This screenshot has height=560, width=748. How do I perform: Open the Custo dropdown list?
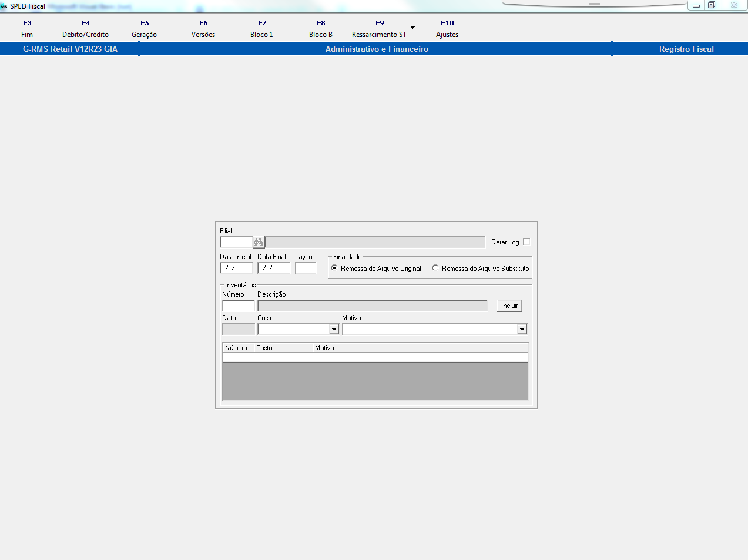pyautogui.click(x=334, y=330)
